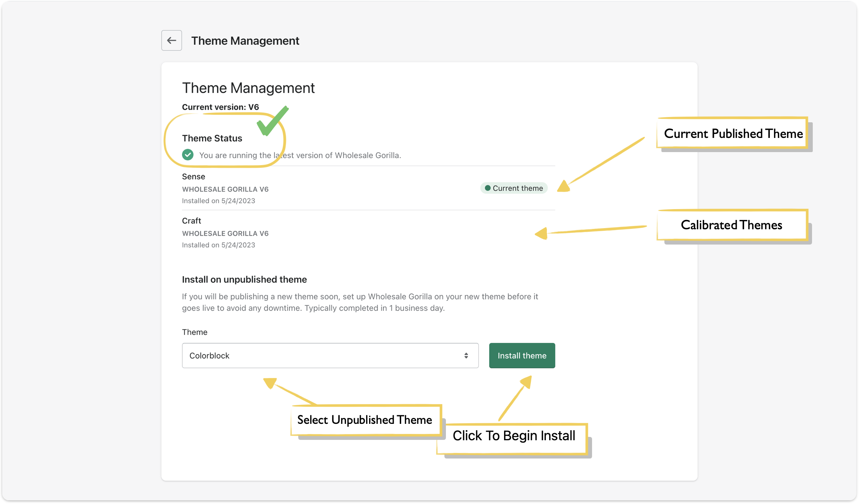Click the dropdown up-down arrows icon
Viewport: 859px width, 504px height.
pyautogui.click(x=466, y=356)
